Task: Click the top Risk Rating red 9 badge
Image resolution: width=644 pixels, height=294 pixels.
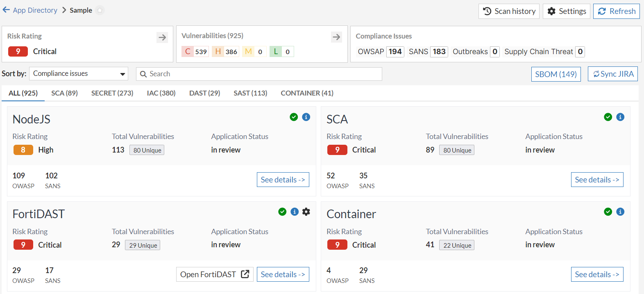Action: pyautogui.click(x=18, y=51)
